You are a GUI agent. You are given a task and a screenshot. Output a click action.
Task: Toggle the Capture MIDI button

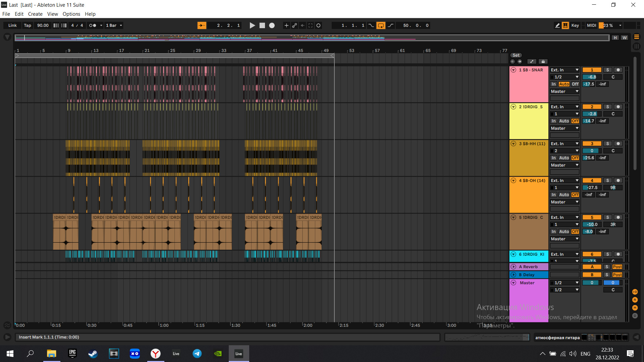(x=311, y=25)
